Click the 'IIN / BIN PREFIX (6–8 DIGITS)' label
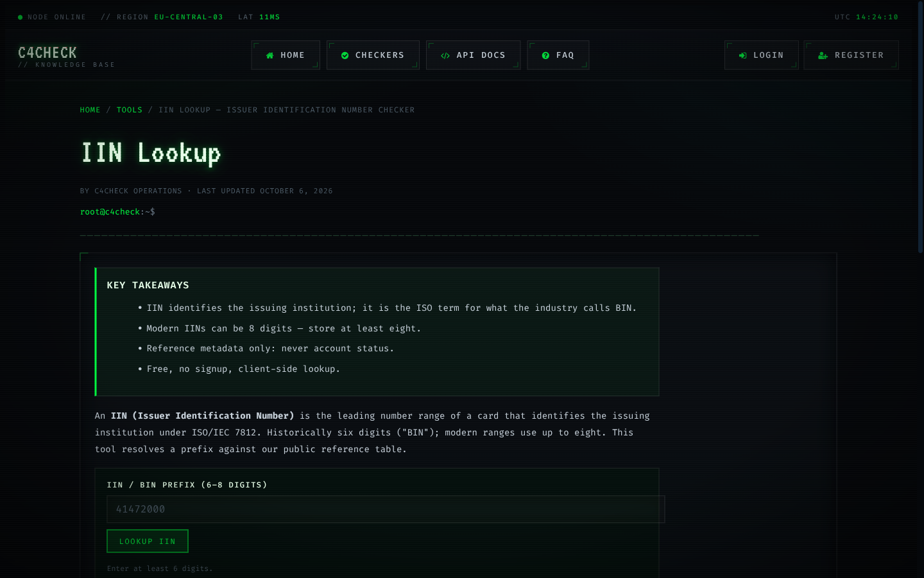Viewport: 924px width, 578px height. point(187,485)
